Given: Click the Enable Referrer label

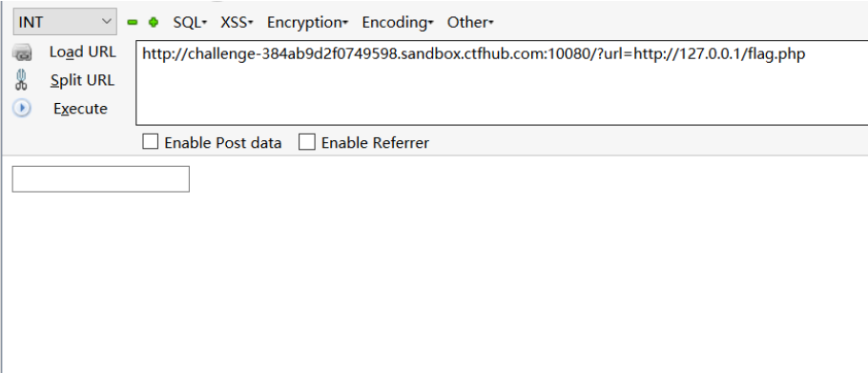Looking at the screenshot, I should click(x=375, y=143).
